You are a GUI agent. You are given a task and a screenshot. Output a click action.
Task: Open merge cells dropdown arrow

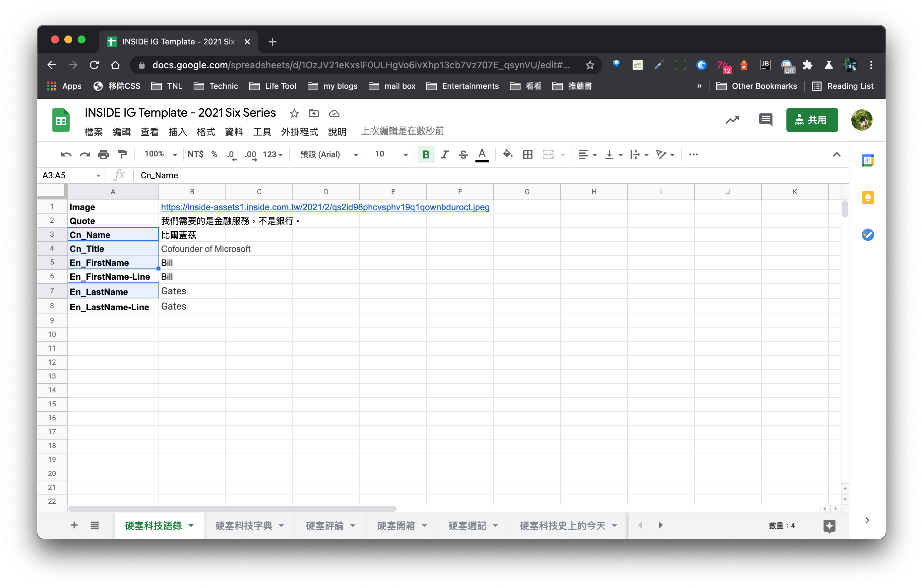[563, 155]
